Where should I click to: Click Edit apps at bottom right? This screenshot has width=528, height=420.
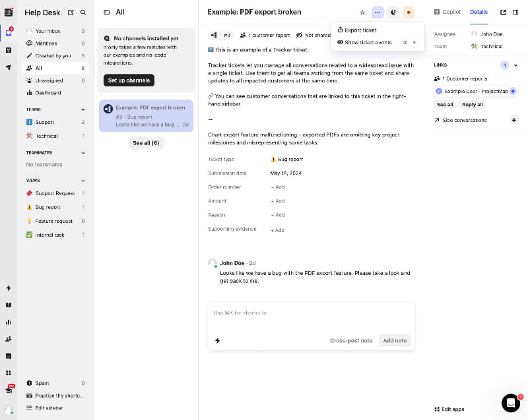coord(449,409)
